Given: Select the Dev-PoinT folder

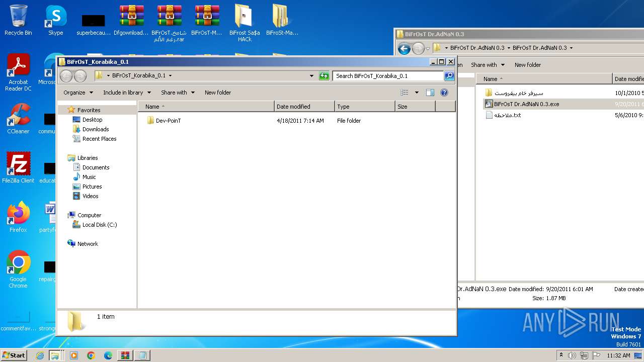Looking at the screenshot, I should point(168,121).
